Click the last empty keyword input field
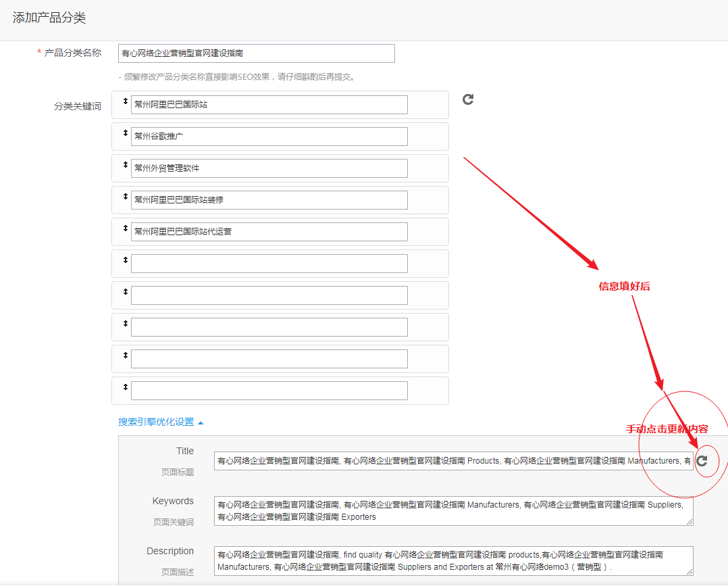Screen dimensions: 728x586 269,391
